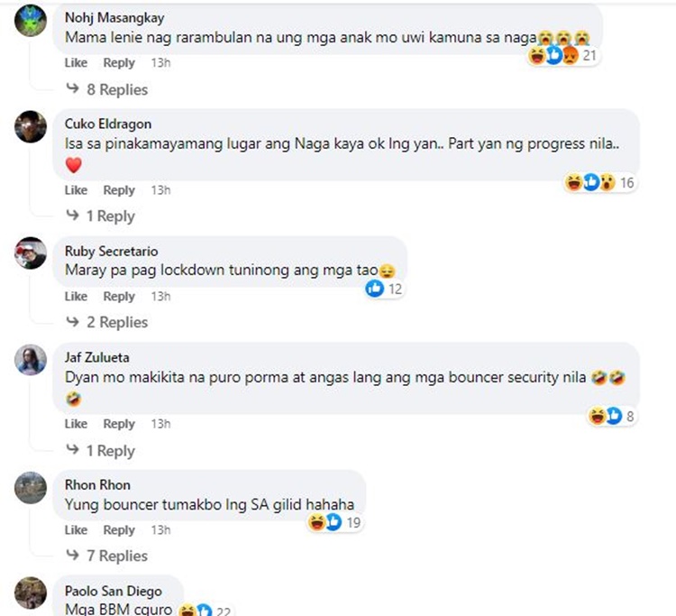Reply to Cuko Eldragon's comment
Screen dimensions: 676x616
(119, 190)
